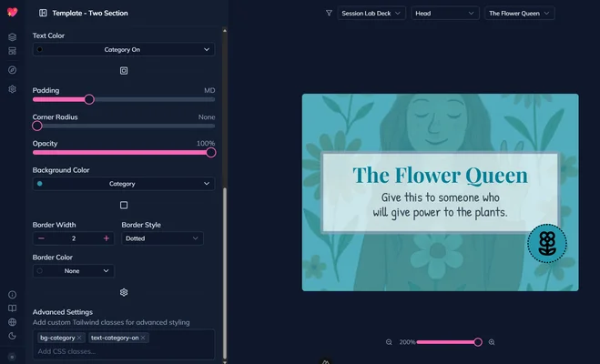Viewport: 600px width, 364px height.
Task: Open the compass explore sidebar icon
Action: click(12, 70)
